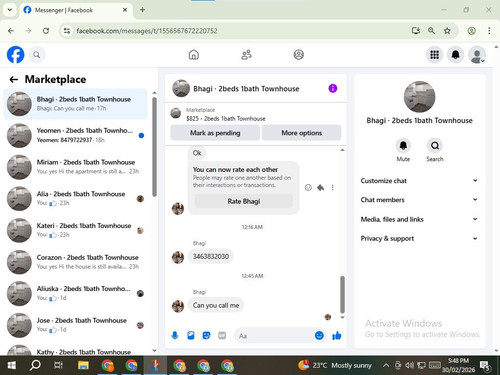Viewport: 500px width, 375px height.
Task: Click the chat list vertical scrollbar
Action: tap(154, 147)
